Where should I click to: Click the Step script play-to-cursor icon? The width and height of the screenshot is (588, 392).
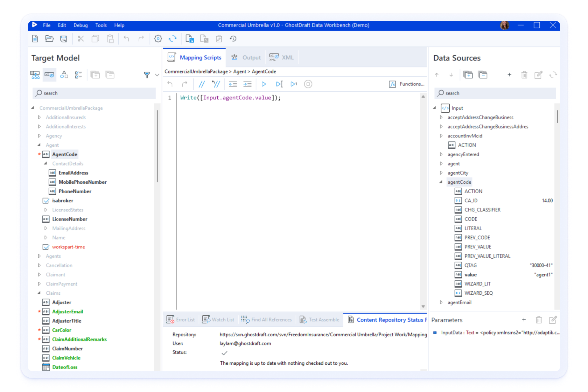[x=279, y=84]
